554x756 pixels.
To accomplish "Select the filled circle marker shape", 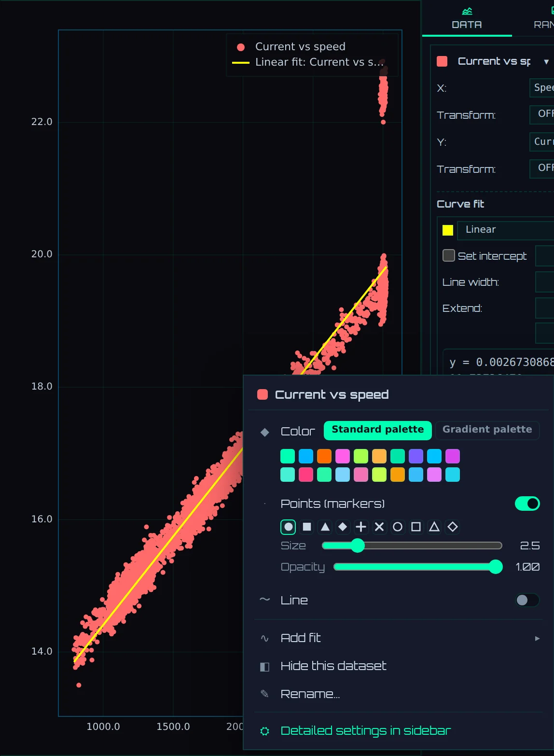I will point(288,527).
